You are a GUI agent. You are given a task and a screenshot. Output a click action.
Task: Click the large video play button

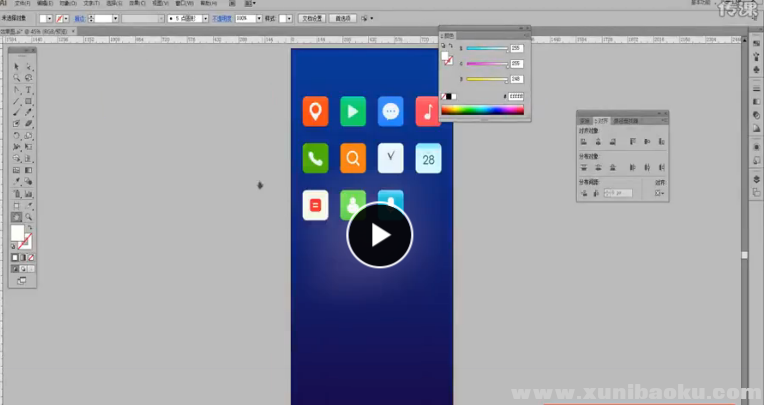click(x=379, y=235)
